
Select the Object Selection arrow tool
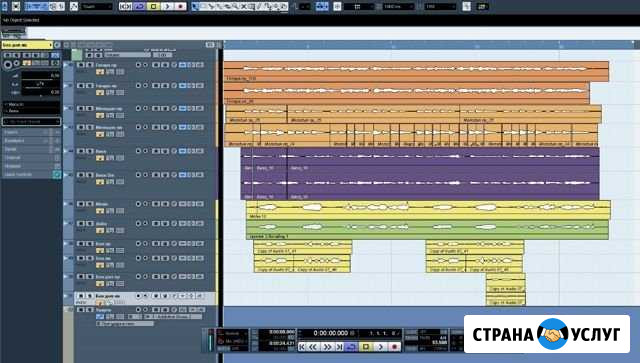[x=195, y=7]
